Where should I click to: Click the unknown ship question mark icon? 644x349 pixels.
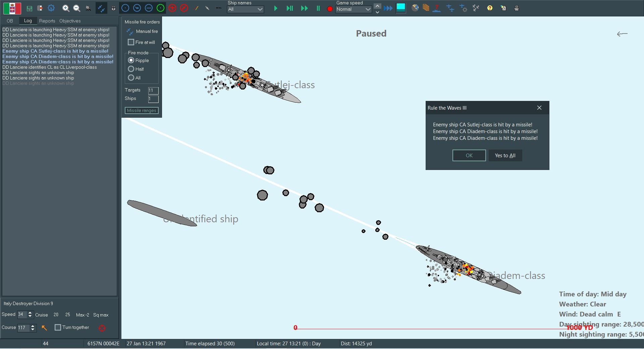tap(436, 8)
